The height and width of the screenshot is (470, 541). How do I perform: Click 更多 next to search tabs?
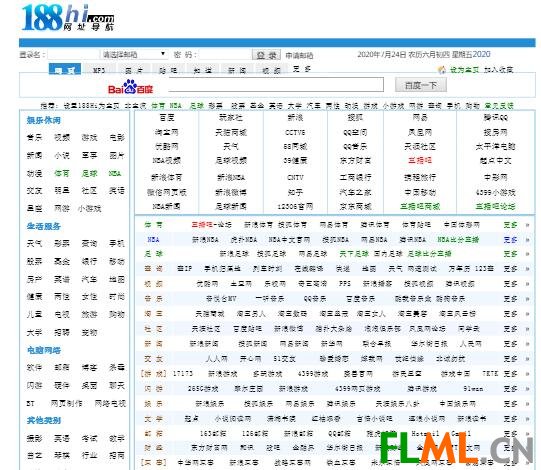[302, 69]
